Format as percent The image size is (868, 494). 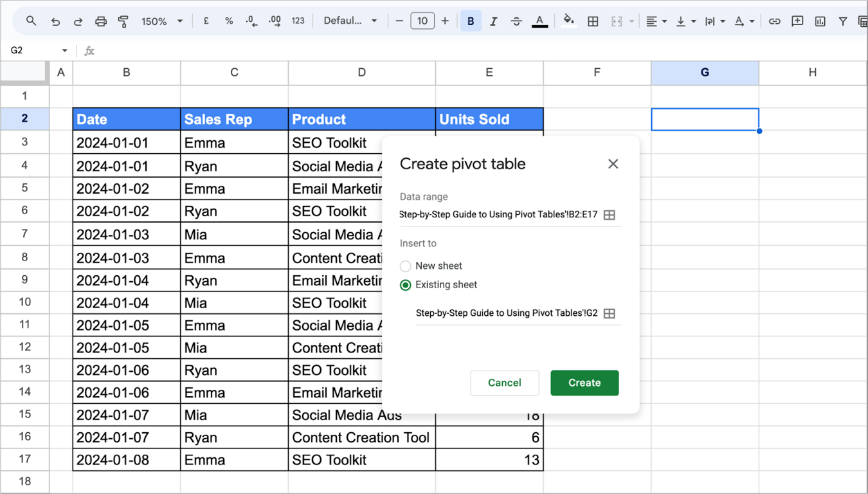point(229,21)
